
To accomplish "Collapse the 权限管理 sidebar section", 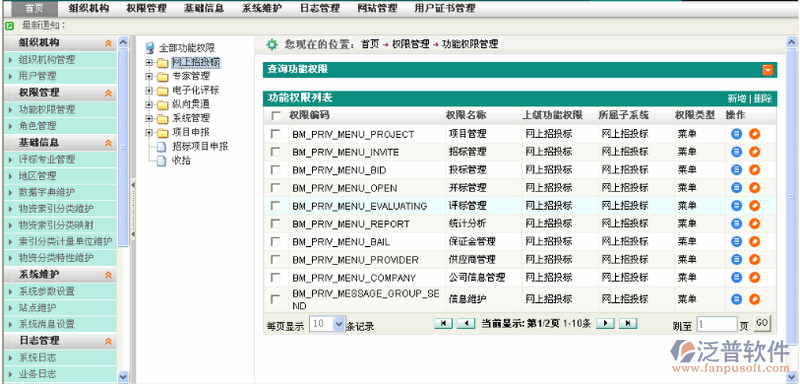I will [x=108, y=93].
